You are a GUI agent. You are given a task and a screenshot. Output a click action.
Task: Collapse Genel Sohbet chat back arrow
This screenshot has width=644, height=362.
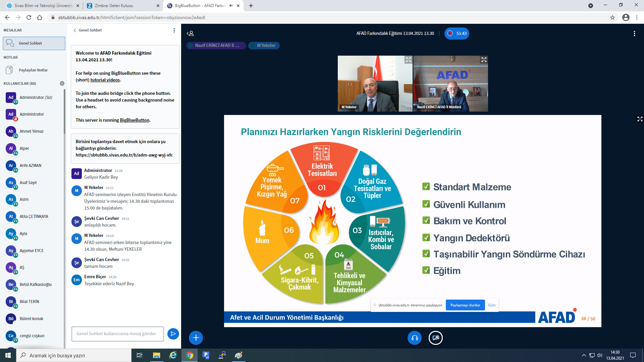click(x=75, y=30)
